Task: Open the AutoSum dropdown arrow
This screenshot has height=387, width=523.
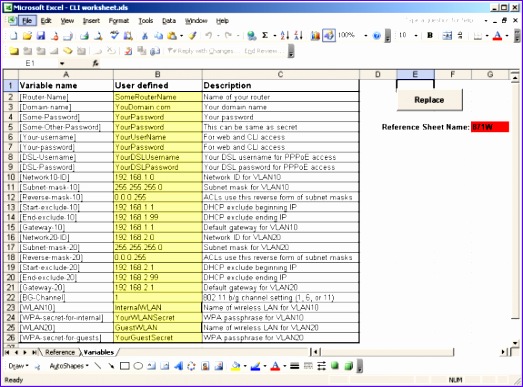Action: pyautogui.click(x=275, y=35)
